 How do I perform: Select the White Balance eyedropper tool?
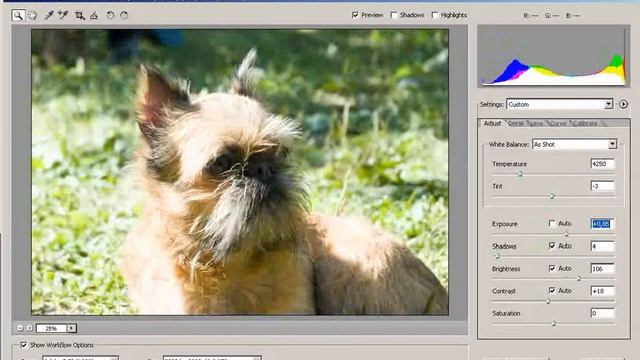[49, 16]
